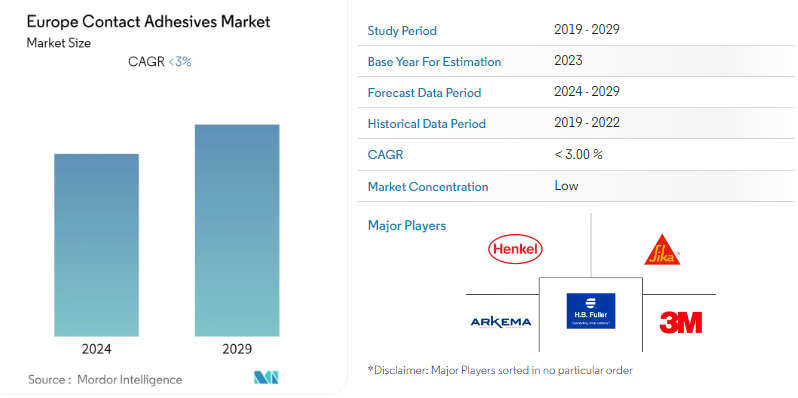Click the Source: Mordor Intelligence text

click(105, 380)
